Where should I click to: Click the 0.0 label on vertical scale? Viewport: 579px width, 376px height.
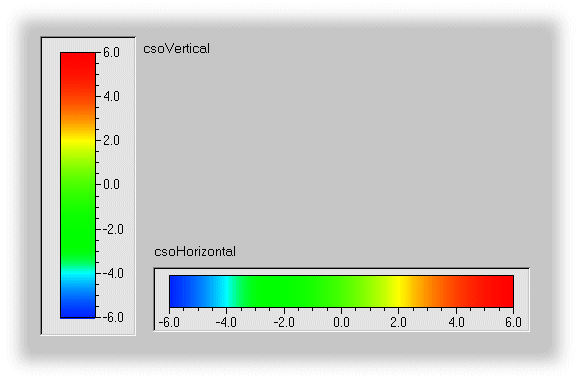tap(111, 184)
